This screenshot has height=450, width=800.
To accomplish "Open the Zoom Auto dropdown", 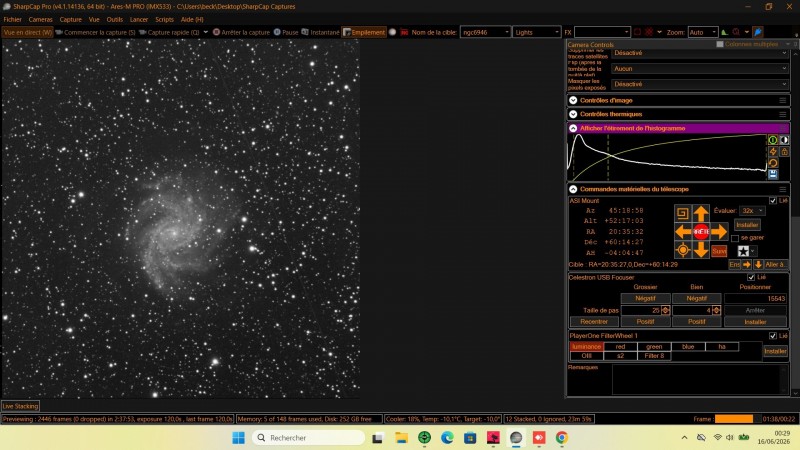I will 703,32.
